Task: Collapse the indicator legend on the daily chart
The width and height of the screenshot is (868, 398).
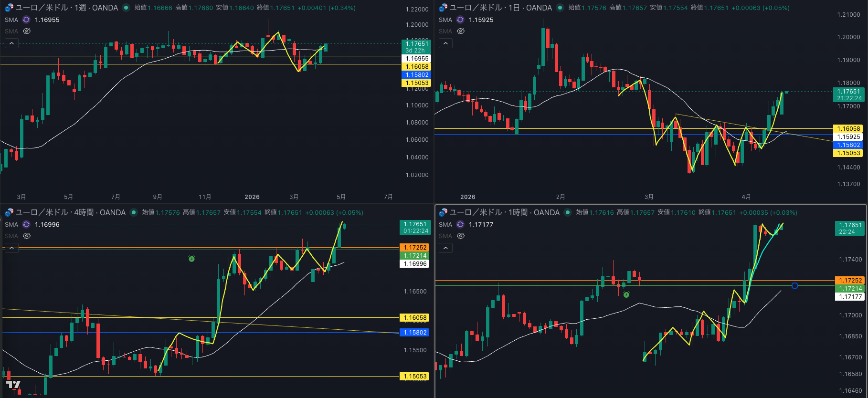Action: point(445,43)
